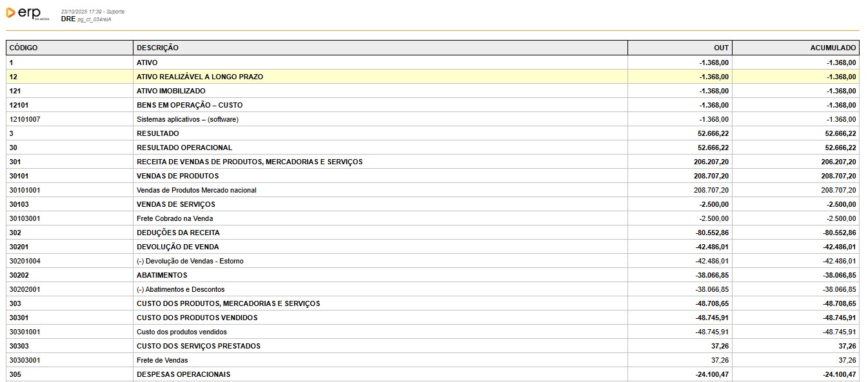Click the OUT column header

tap(721, 48)
